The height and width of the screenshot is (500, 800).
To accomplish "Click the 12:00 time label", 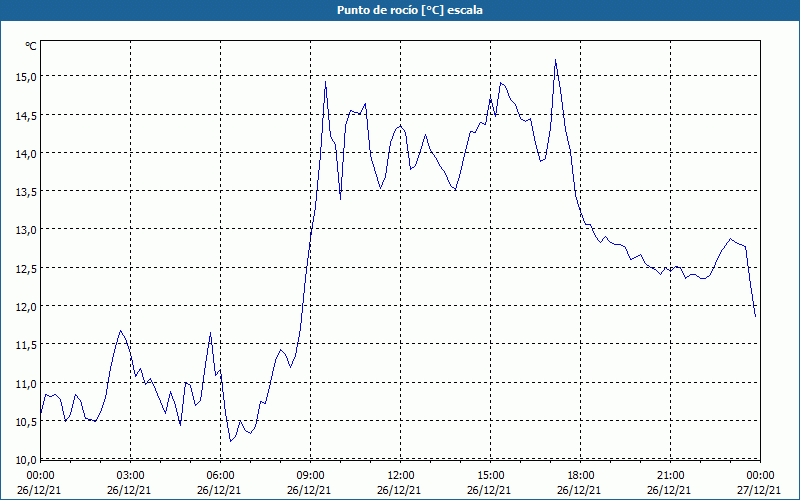I will coord(401,476).
